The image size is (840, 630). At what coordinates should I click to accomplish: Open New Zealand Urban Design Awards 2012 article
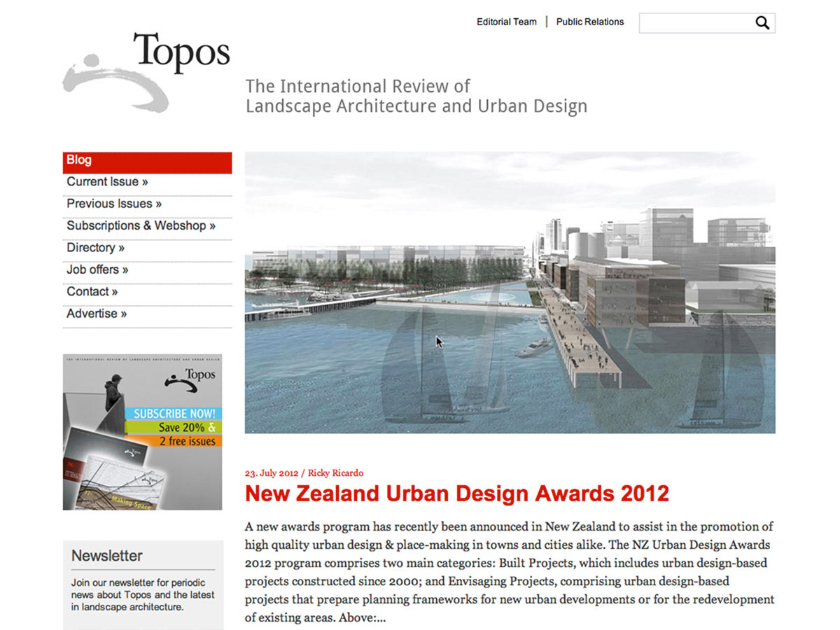pyautogui.click(x=457, y=493)
